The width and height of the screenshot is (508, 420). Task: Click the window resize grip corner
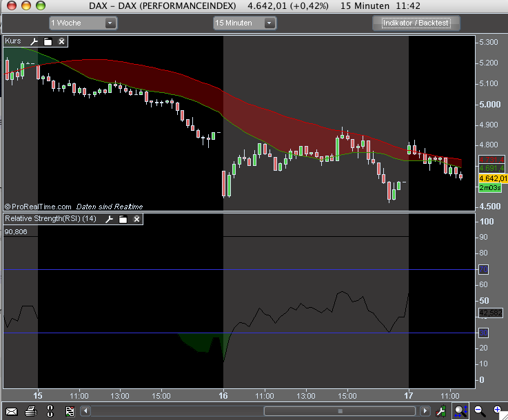[503, 415]
